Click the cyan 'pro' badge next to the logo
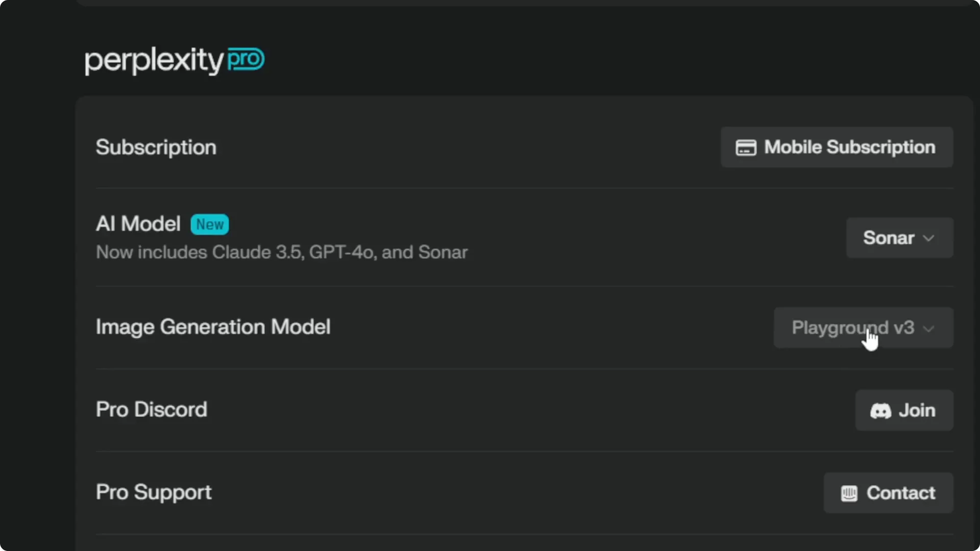This screenshot has width=980, height=551. (246, 59)
